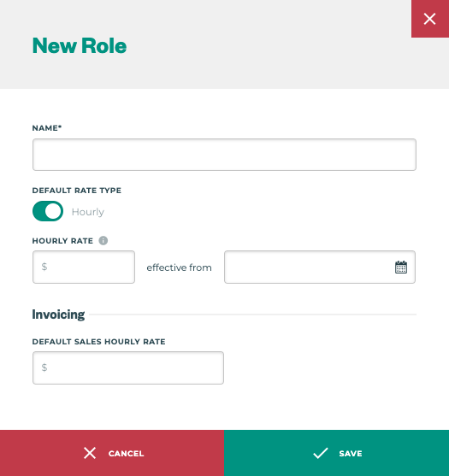Click the New Role dialog title

pos(80,46)
